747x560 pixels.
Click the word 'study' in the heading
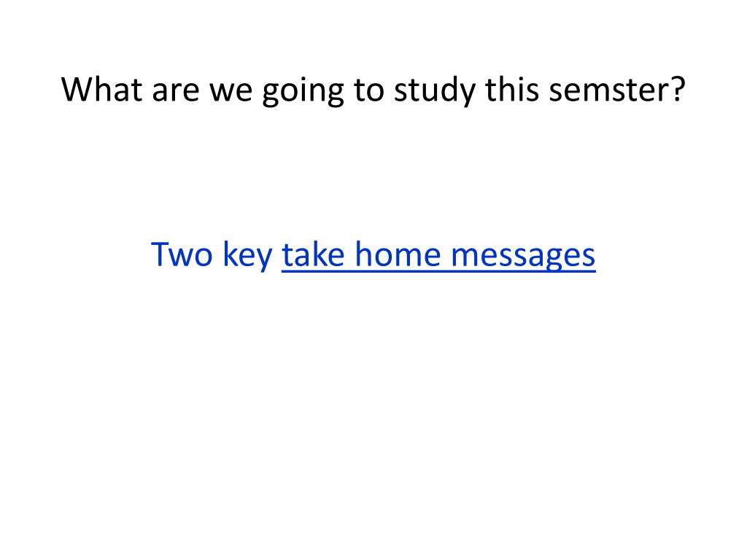click(x=435, y=90)
